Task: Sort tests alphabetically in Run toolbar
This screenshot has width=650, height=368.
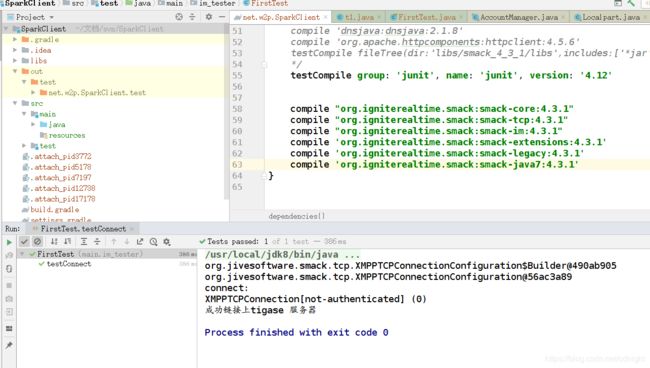Action: (54, 242)
